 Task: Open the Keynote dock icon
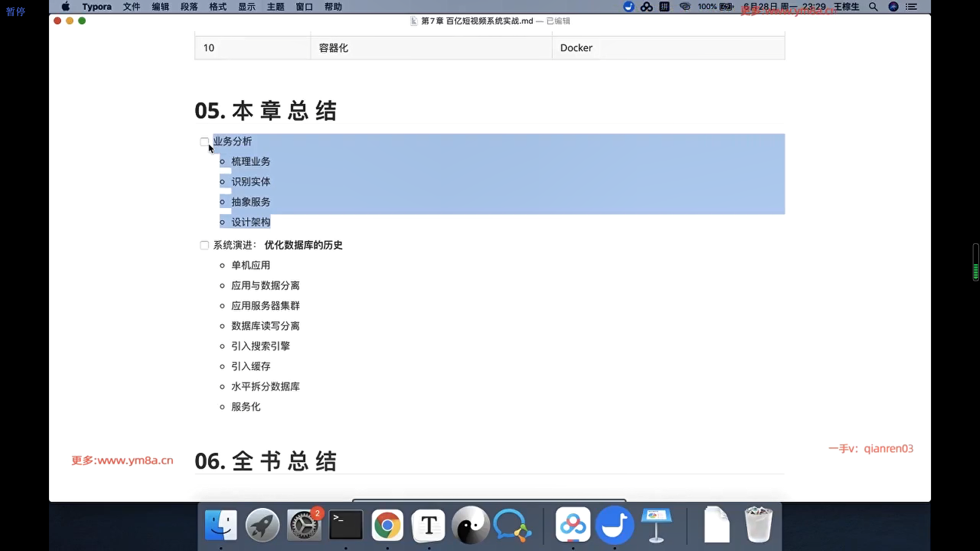click(x=656, y=525)
